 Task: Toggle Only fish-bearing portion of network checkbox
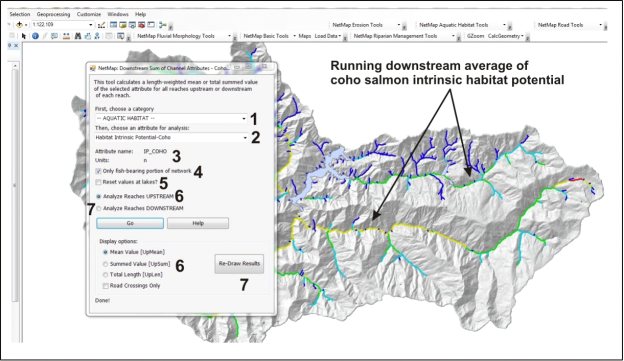[98, 171]
